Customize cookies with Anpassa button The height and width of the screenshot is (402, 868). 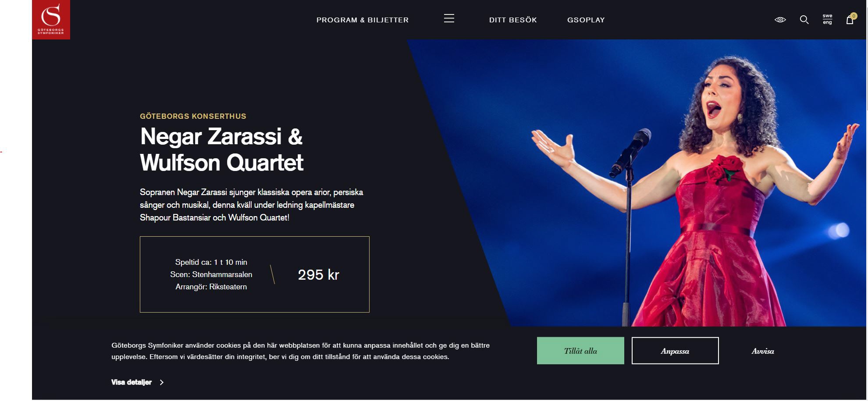[675, 351]
